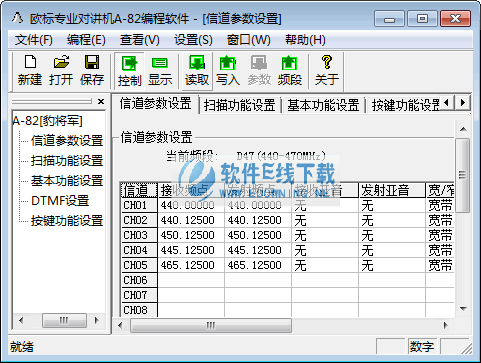Select the CH03 row header

[139, 235]
